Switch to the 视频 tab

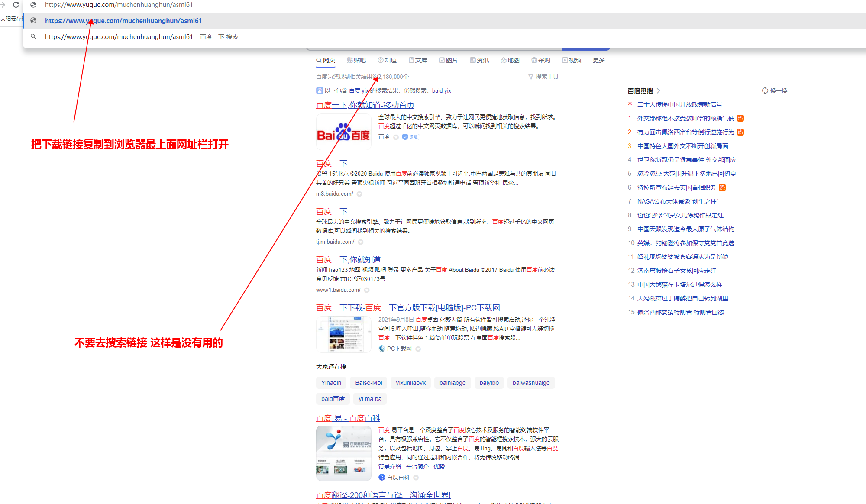click(572, 60)
